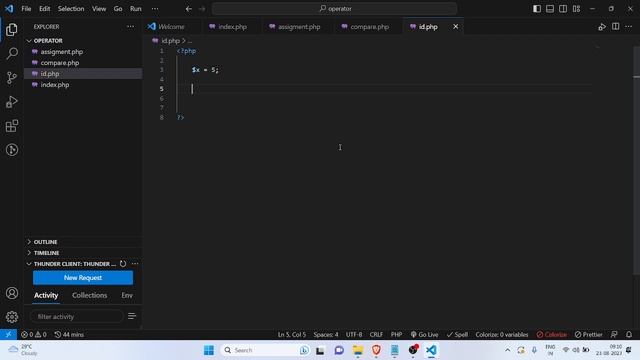The height and width of the screenshot is (360, 640).
Task: Open the Manage gear icon
Action: pyautogui.click(x=12, y=317)
